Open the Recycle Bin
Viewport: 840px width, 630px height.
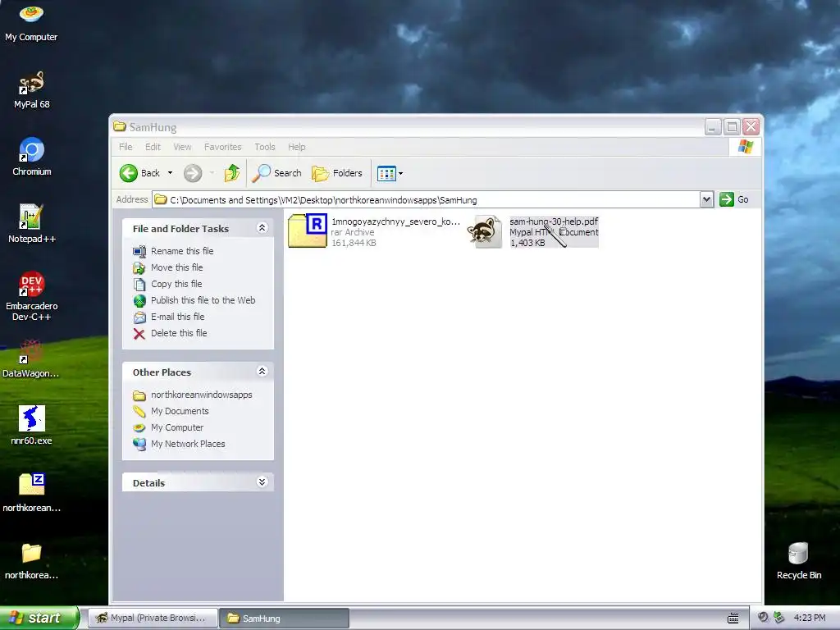[798, 560]
